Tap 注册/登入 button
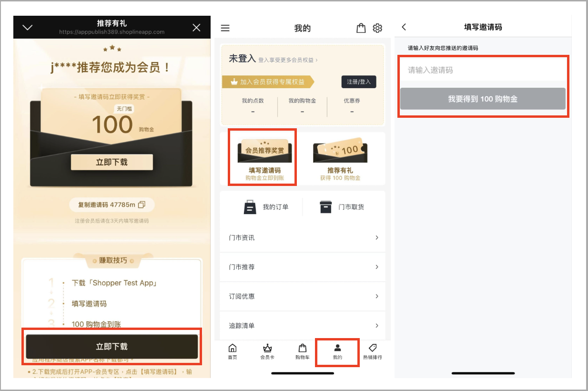The height and width of the screenshot is (391, 588). click(359, 82)
